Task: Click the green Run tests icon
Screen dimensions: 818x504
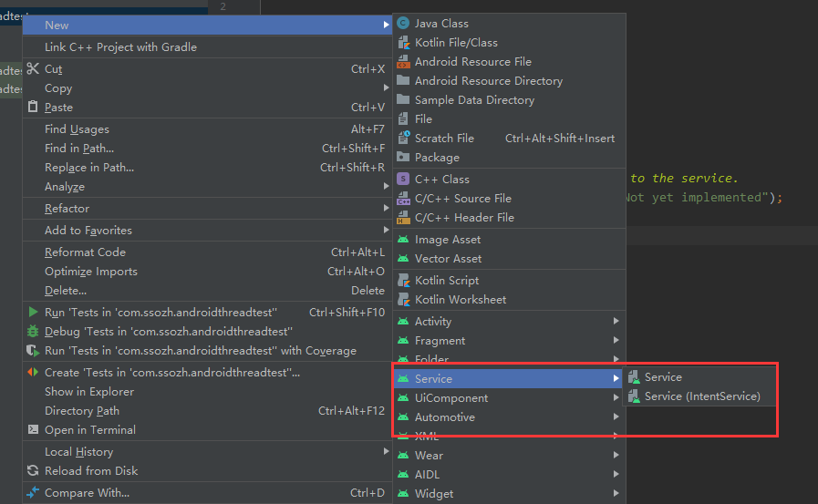Action: coord(33,313)
